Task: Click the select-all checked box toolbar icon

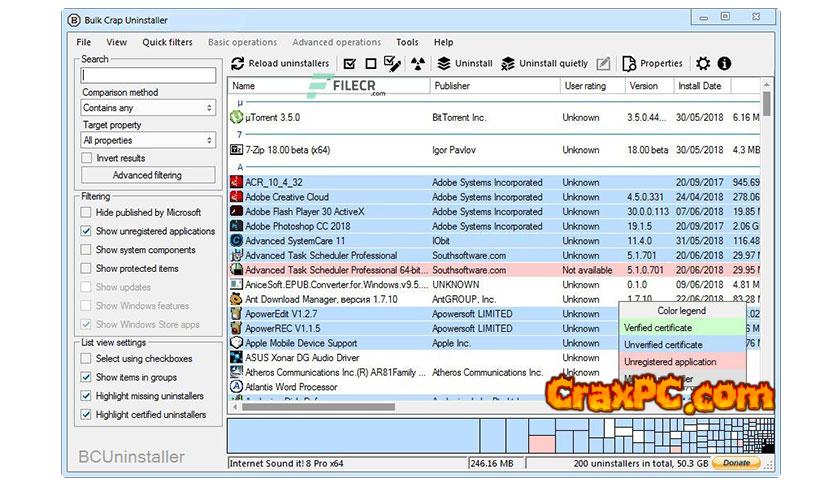Action: [350, 64]
